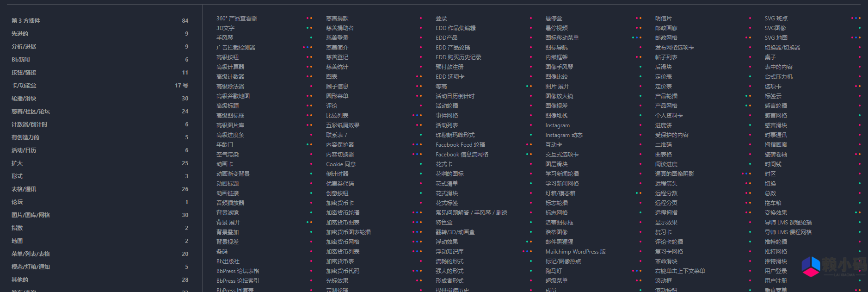
Task: Select the EDD 作品集编辑 entry
Action: (456, 28)
